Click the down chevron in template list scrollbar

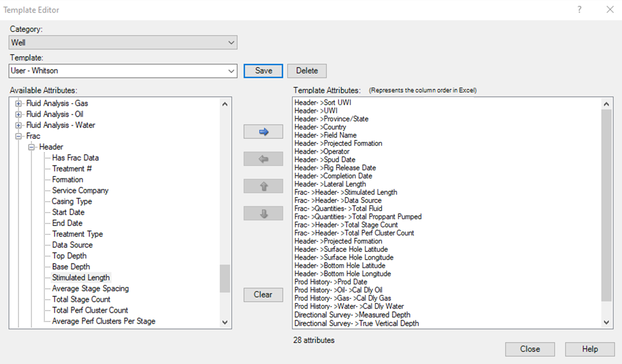point(606,322)
